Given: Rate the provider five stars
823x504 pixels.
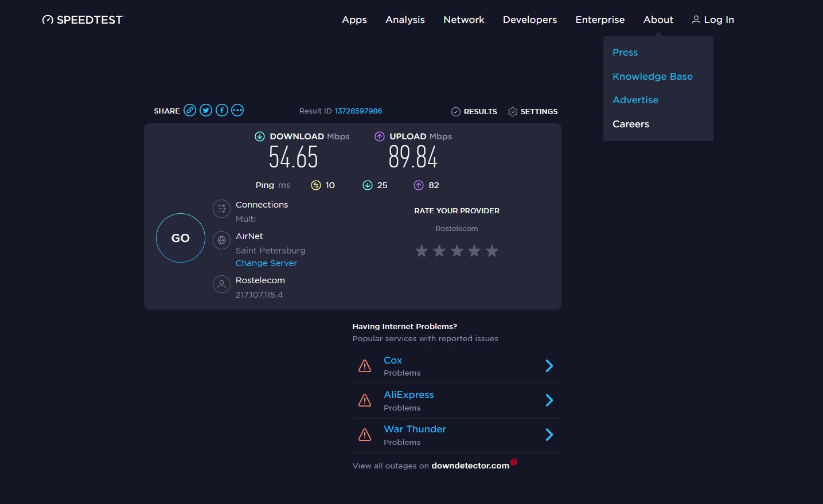Looking at the screenshot, I should [492, 251].
